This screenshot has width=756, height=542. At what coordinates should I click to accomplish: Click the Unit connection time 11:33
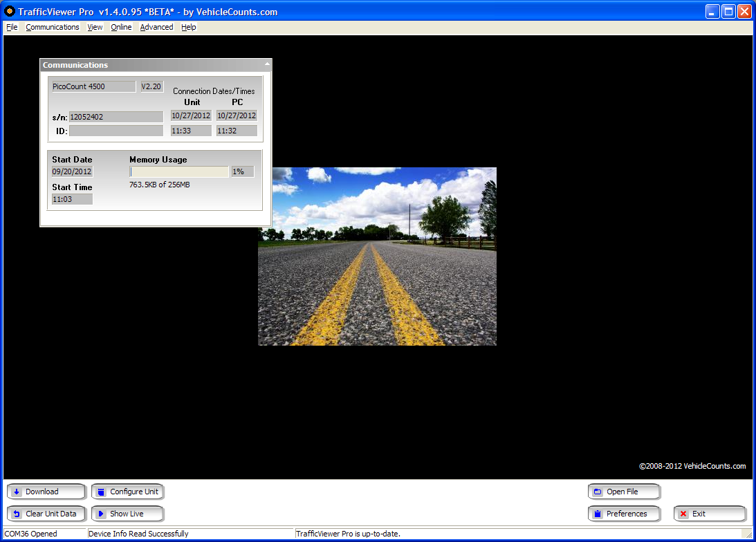tap(191, 131)
